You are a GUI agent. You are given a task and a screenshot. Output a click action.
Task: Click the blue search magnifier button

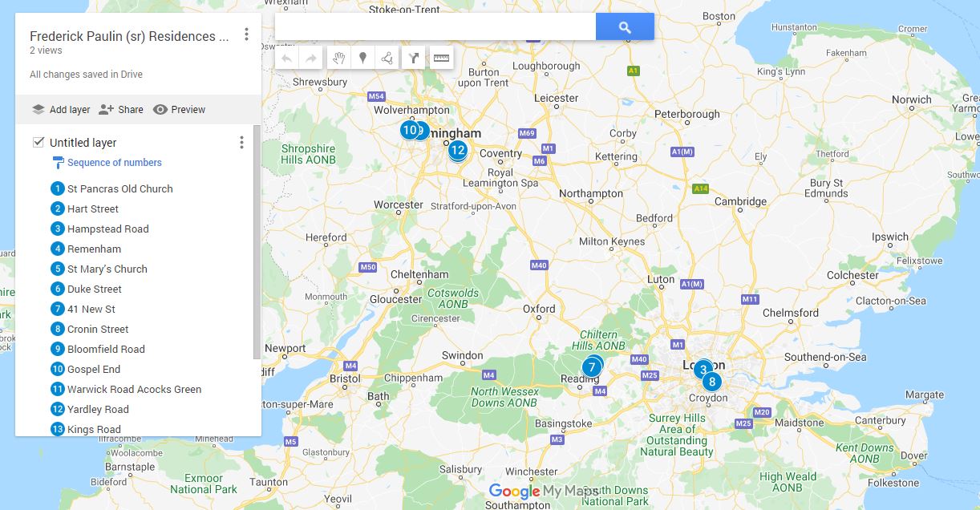click(625, 26)
